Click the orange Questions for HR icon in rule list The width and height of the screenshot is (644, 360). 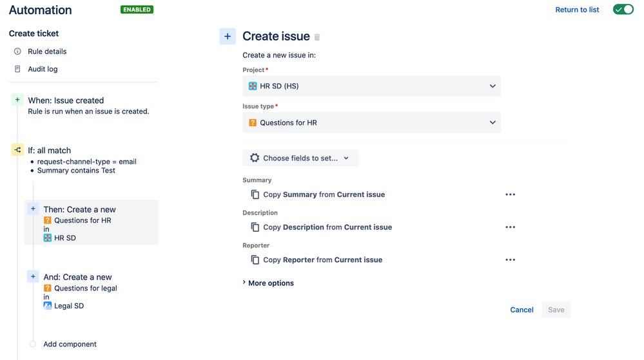pos(48,220)
